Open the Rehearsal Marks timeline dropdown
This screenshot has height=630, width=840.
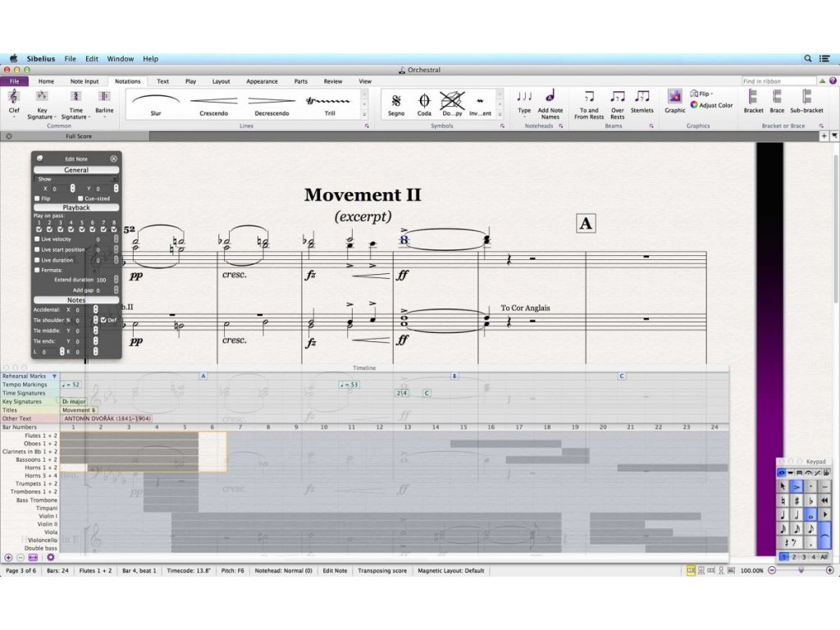point(54,376)
